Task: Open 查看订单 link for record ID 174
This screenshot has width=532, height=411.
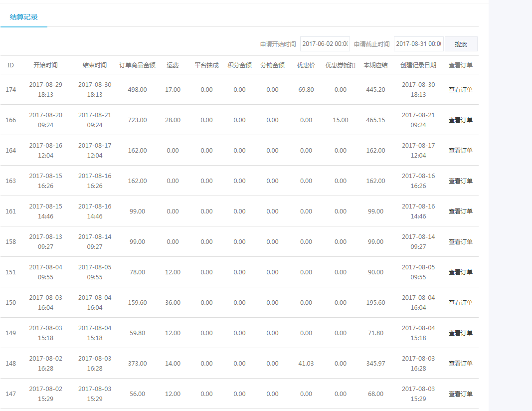Action: point(460,90)
